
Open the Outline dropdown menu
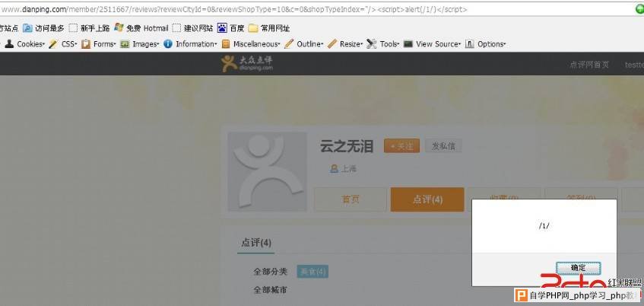coord(310,43)
